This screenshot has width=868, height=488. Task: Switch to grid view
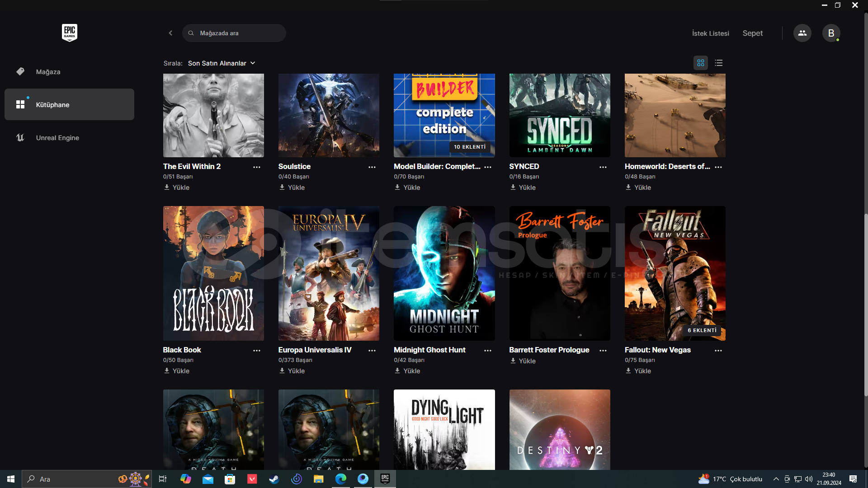[701, 63]
